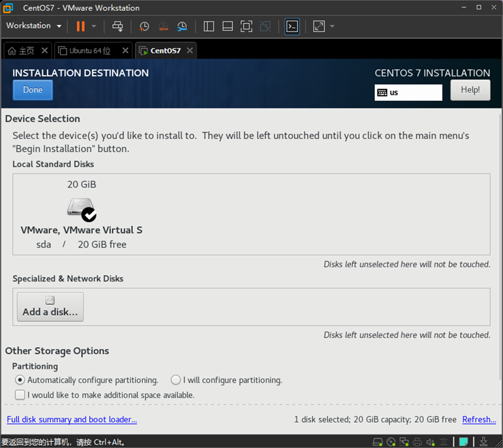Click the download arrow icon in status bar

point(483,442)
